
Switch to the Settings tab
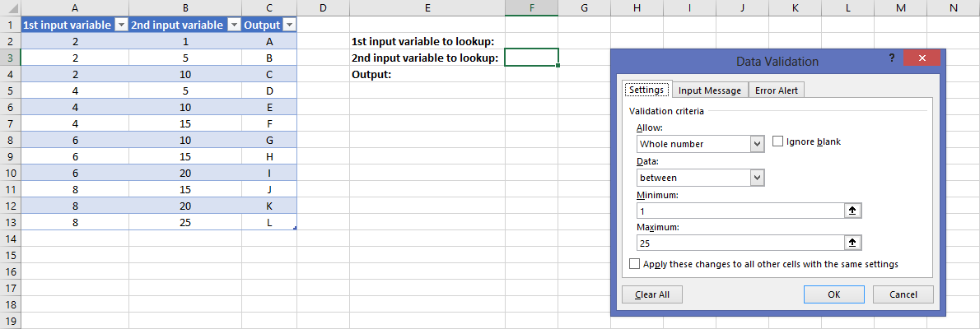(646, 90)
